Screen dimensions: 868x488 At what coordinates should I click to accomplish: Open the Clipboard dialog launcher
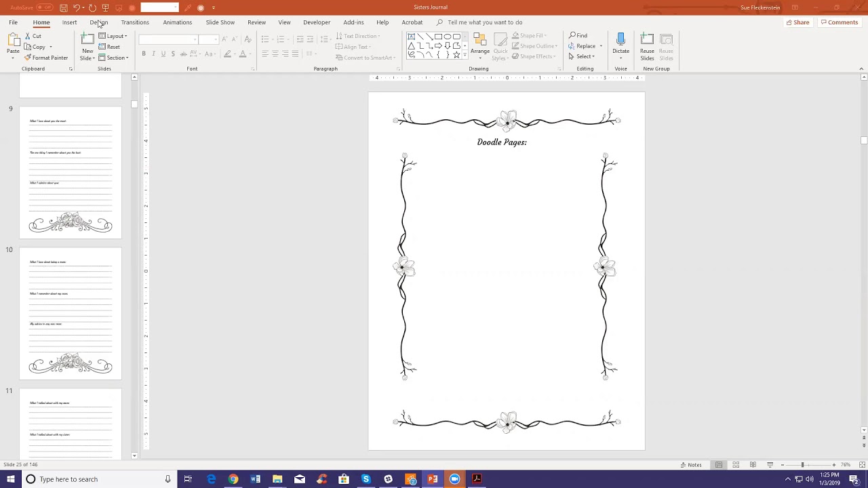pyautogui.click(x=71, y=68)
